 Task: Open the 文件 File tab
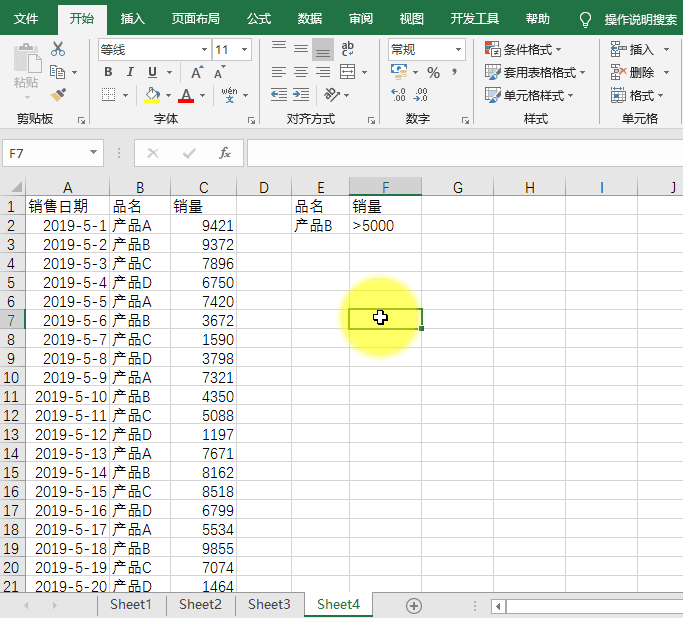point(26,19)
